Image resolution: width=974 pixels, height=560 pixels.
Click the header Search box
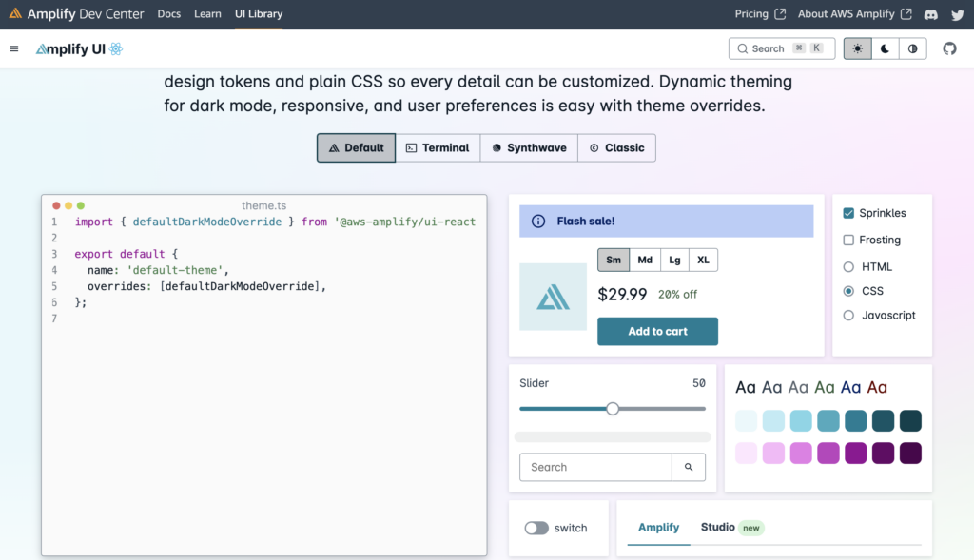[782, 48]
